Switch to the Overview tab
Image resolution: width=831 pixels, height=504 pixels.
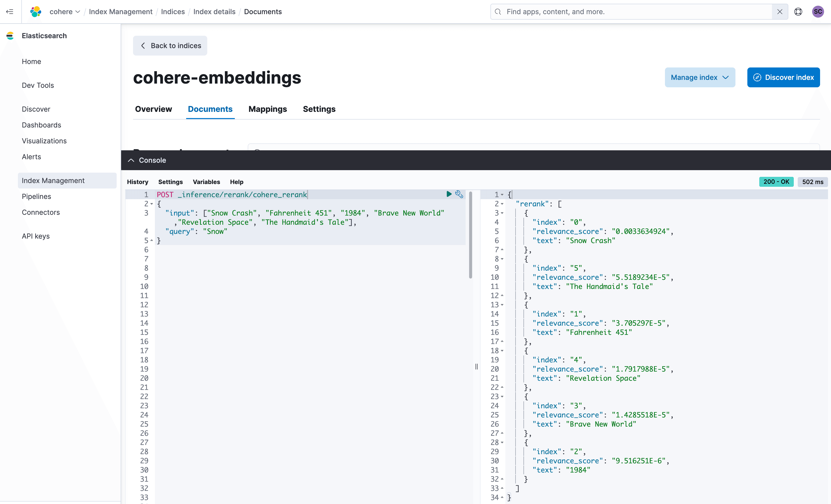[153, 109]
